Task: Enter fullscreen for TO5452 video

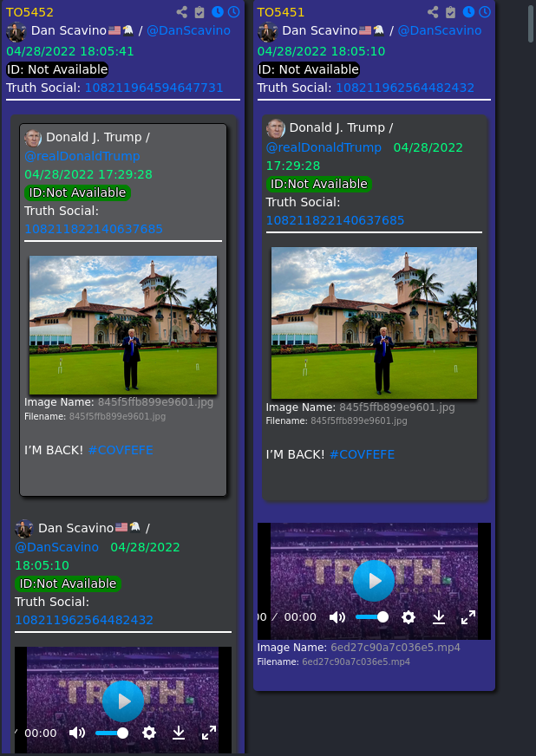Action: 209,733
